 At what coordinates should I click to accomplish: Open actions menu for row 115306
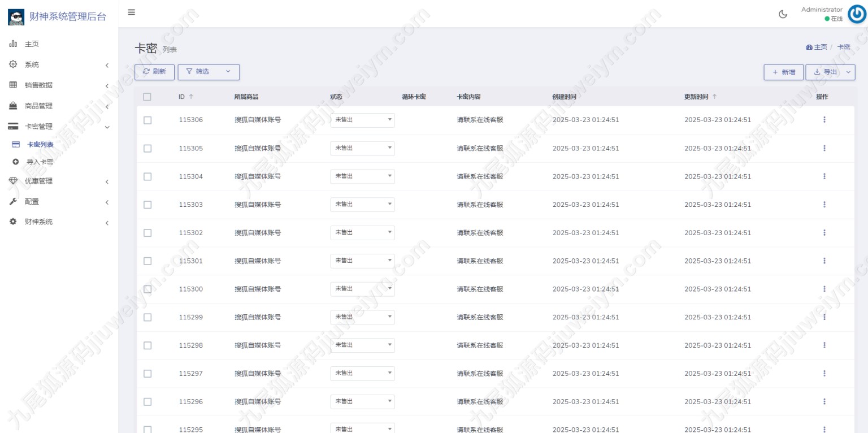(x=824, y=120)
